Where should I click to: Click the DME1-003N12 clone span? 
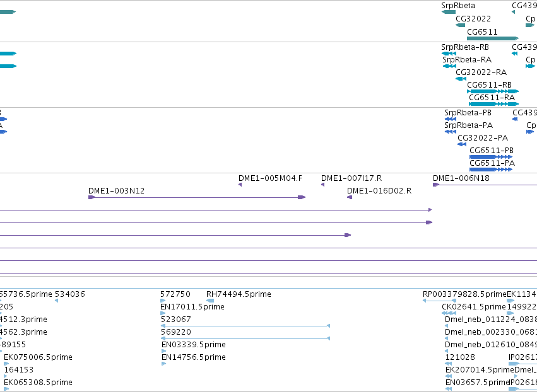tap(197, 197)
